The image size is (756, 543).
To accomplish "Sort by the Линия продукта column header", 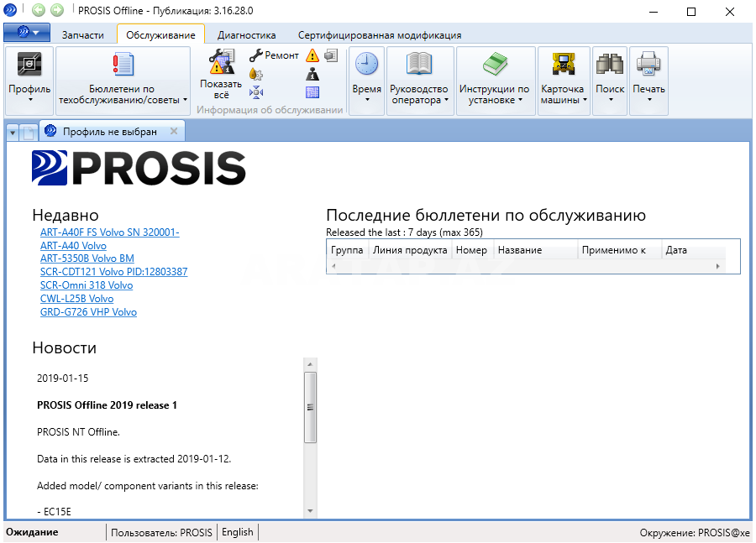I will point(410,250).
